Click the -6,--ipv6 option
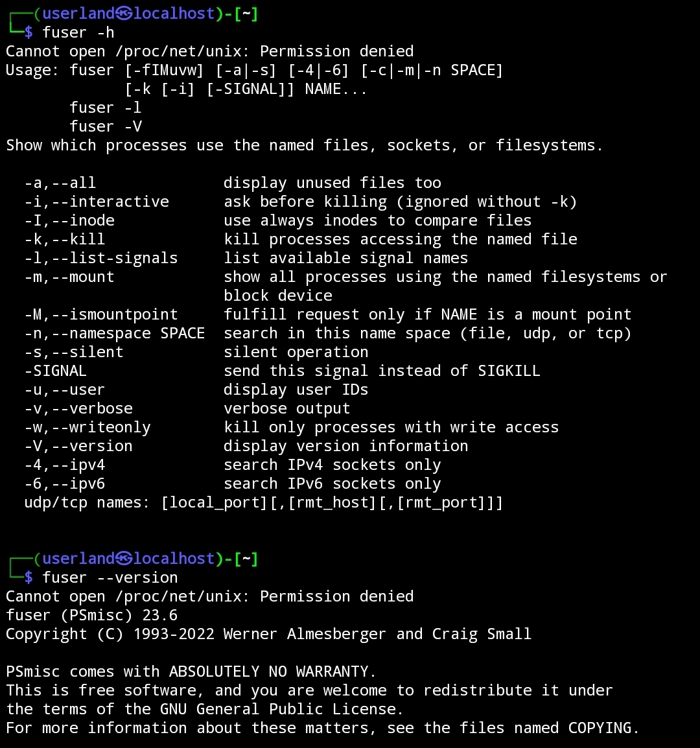Screen dimensions: 700x748 (64, 484)
